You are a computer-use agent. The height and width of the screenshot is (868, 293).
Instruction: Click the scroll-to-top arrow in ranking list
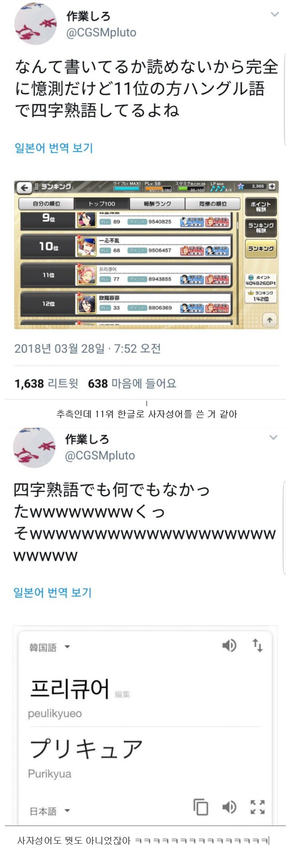pos(270,320)
